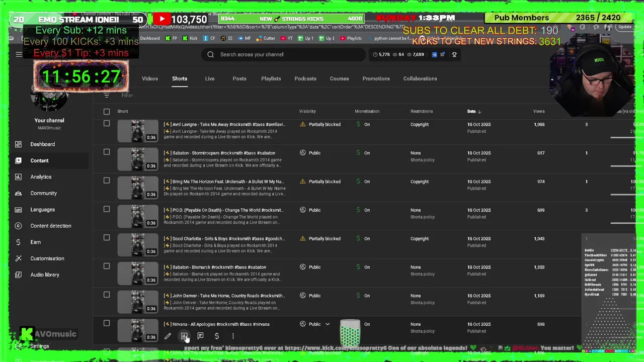Click the warning icon on Avril Lavigne row

pos(302,124)
